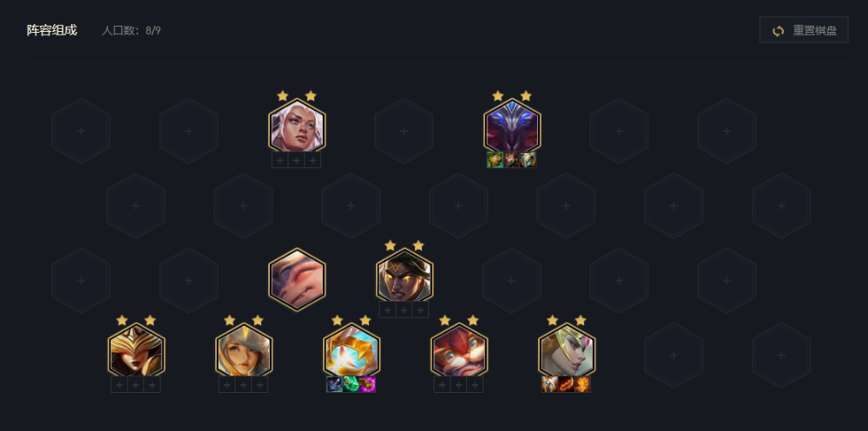Viewport: 868px width, 431px height.
Task: Select the white-haired champion portrait on the top row
Action: pyautogui.click(x=297, y=127)
